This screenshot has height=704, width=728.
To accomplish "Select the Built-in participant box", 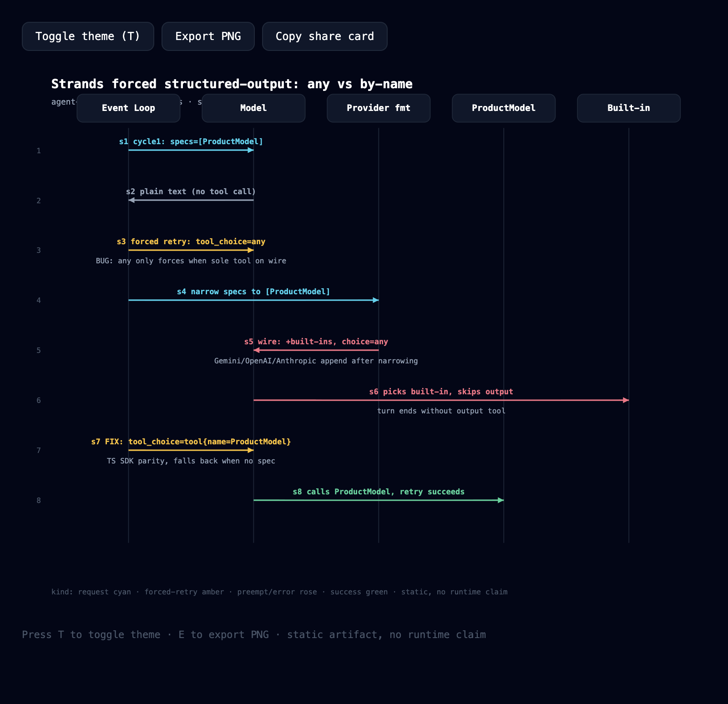I will click(x=629, y=108).
